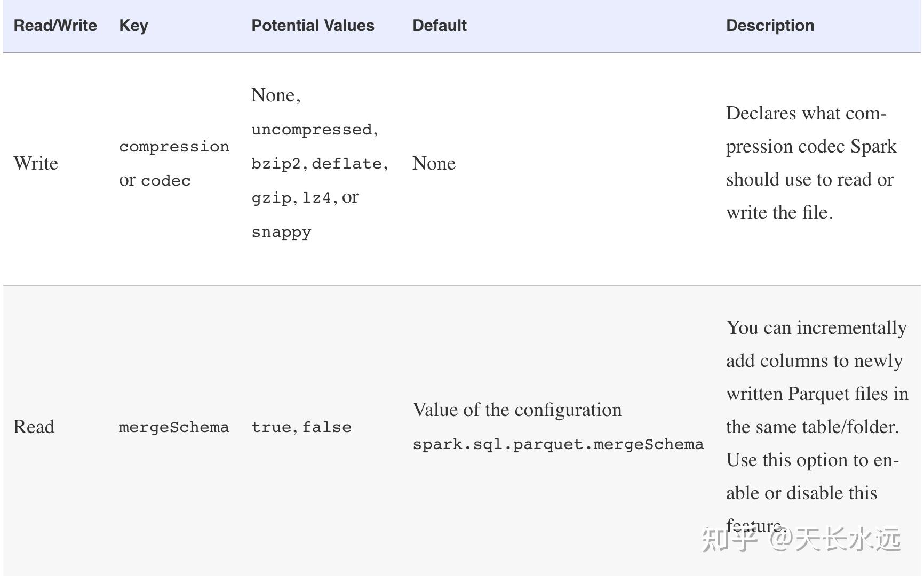924x576 pixels.
Task: Click the Default column header
Action: pos(440,26)
